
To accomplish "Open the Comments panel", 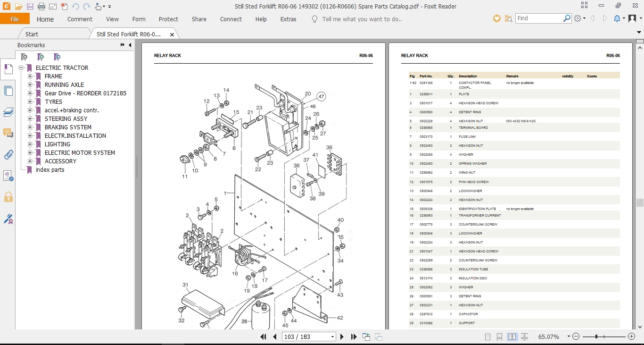I will pos(8,133).
